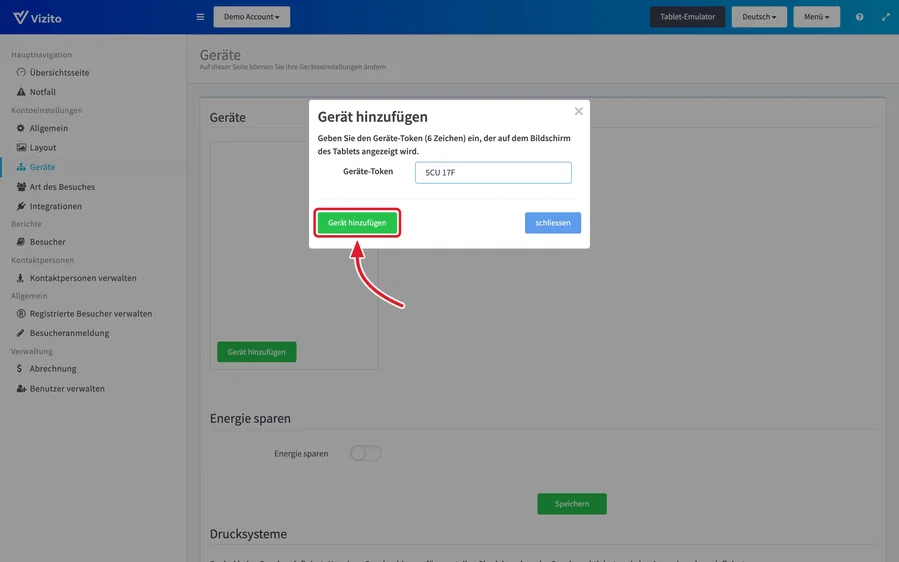This screenshot has height=562, width=899.
Task: Click the fullscreen expand icon
Action: (x=885, y=17)
